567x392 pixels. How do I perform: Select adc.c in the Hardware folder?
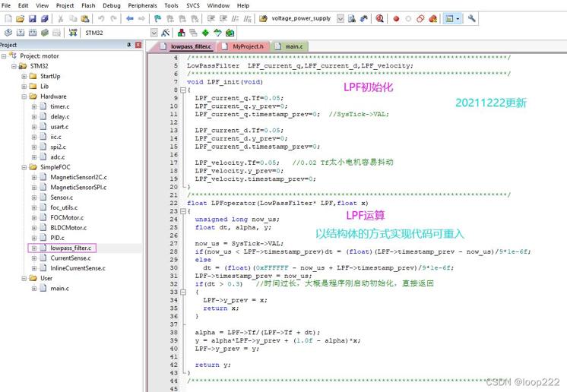point(58,157)
